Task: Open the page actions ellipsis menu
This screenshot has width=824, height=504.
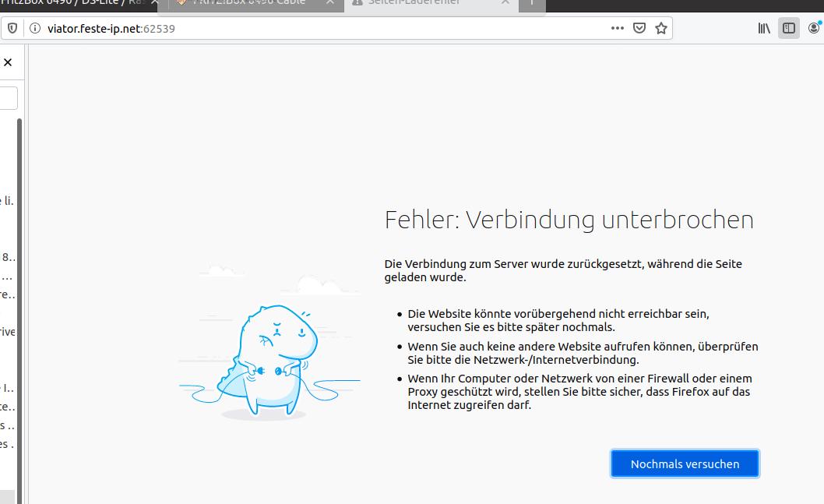Action: [617, 28]
